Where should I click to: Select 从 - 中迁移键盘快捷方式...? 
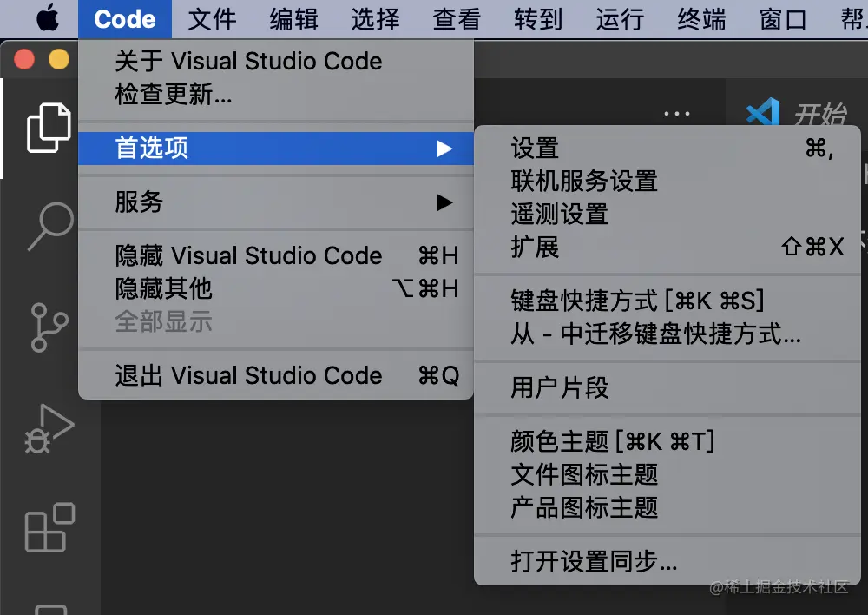[x=667, y=334]
